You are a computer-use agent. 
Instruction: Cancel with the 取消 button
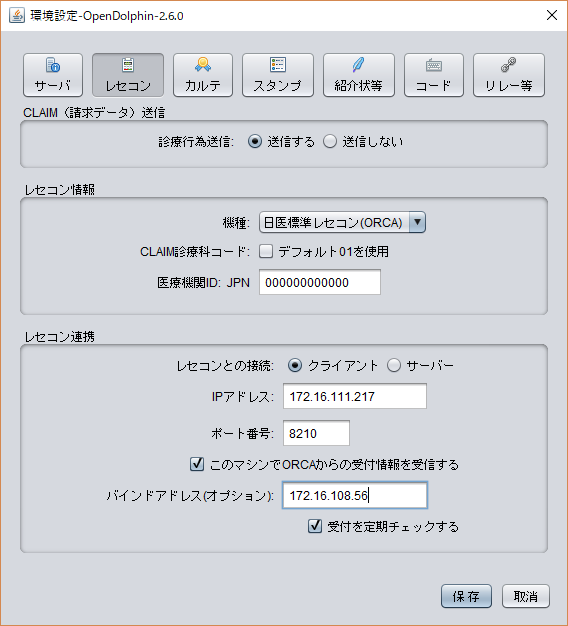point(526,596)
